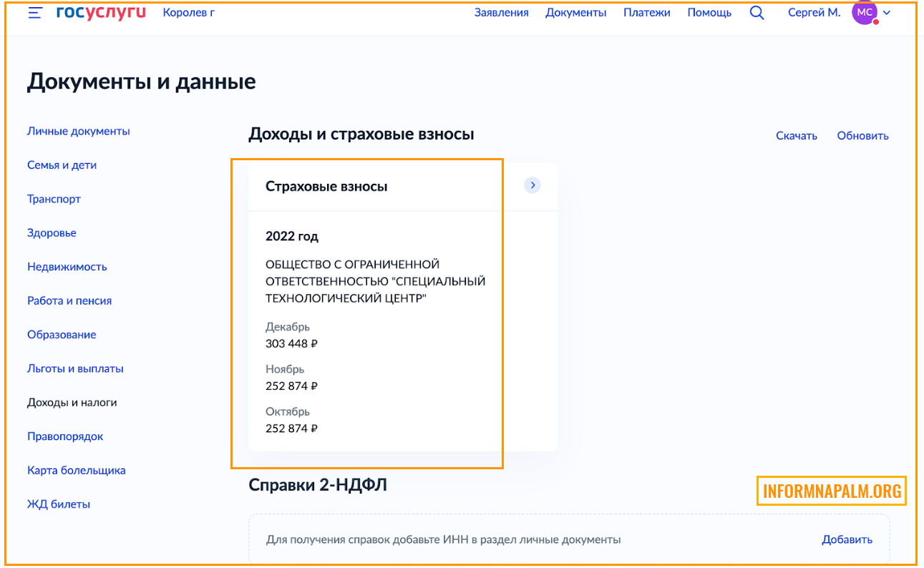Open the Страховые взносы card
Viewport: 924px width, 568px height.
click(x=326, y=187)
